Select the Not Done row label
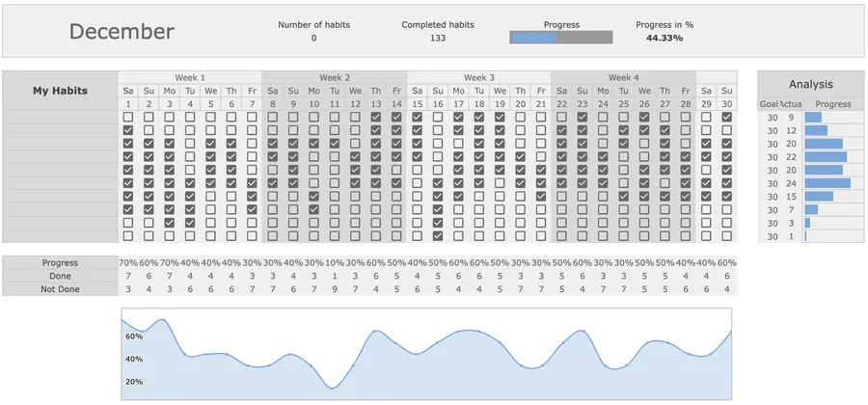 coord(60,289)
